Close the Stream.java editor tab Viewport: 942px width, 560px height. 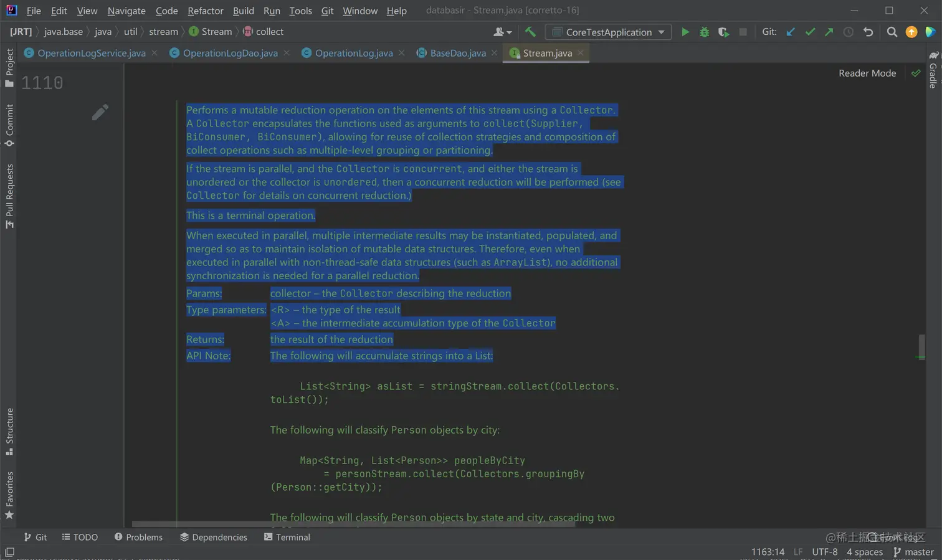pyautogui.click(x=581, y=53)
